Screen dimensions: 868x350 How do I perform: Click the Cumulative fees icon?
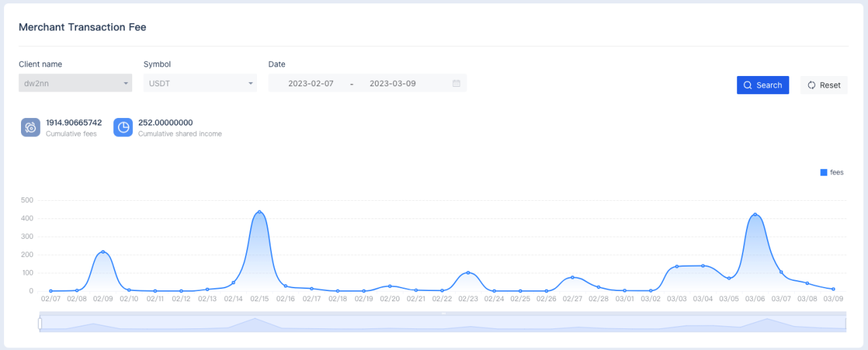point(31,128)
